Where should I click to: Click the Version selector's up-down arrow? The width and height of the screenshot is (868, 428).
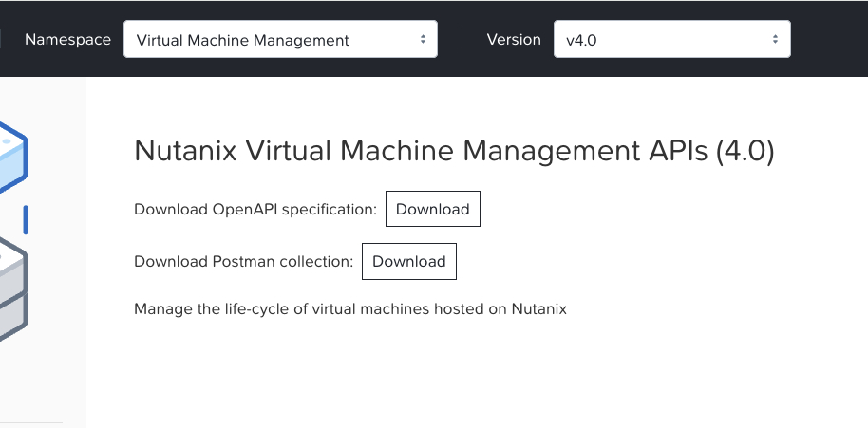[775, 40]
